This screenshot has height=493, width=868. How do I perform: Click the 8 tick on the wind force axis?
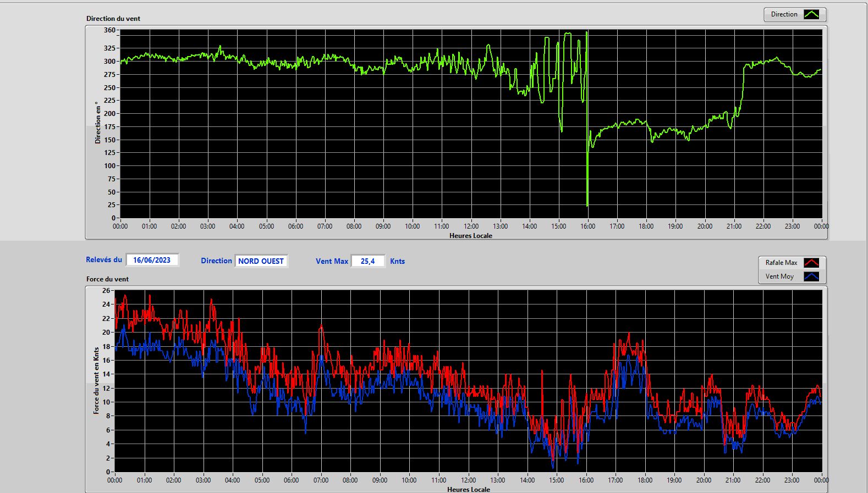108,416
